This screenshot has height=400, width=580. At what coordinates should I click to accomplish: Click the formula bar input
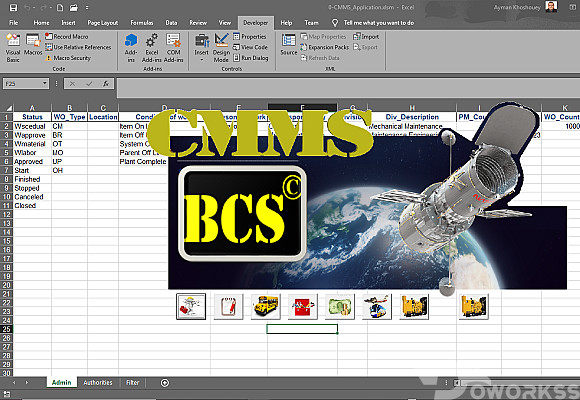[348, 88]
